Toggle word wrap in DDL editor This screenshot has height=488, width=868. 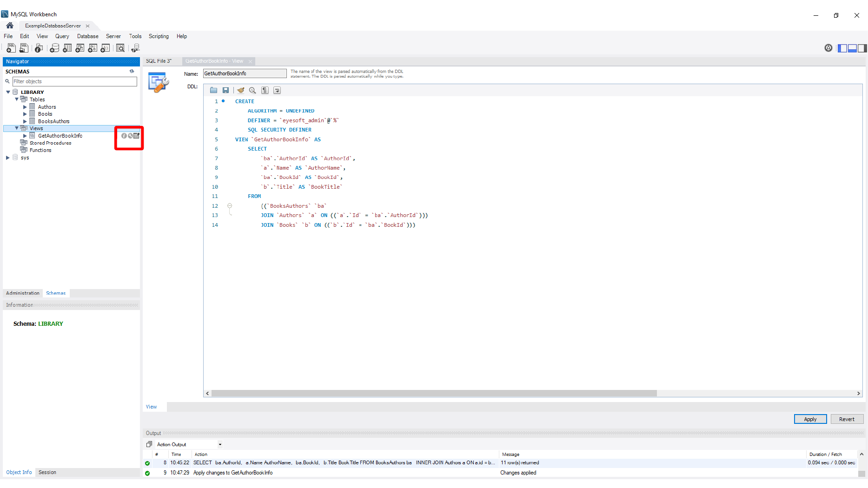[x=277, y=90]
